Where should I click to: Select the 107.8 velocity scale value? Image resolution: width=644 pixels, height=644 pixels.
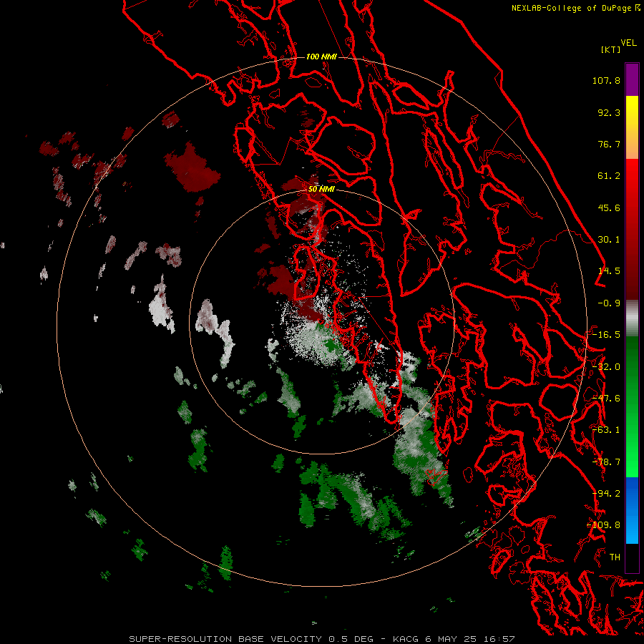[606, 80]
